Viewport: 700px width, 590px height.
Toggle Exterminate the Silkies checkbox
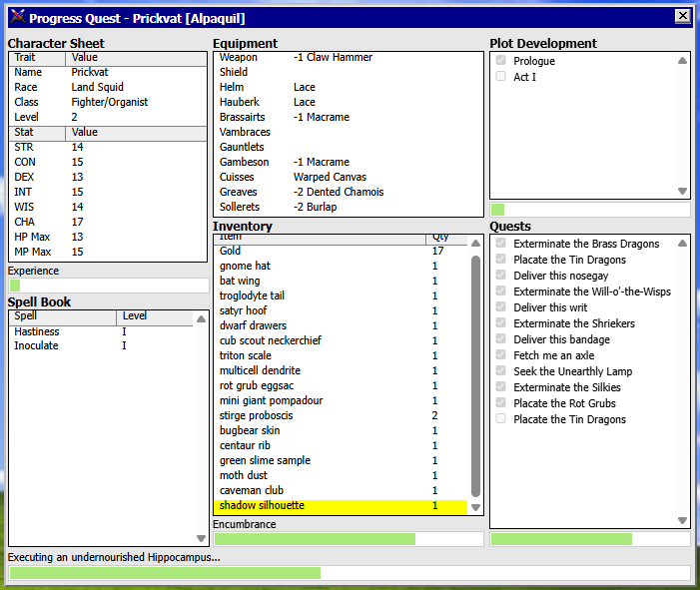501,387
